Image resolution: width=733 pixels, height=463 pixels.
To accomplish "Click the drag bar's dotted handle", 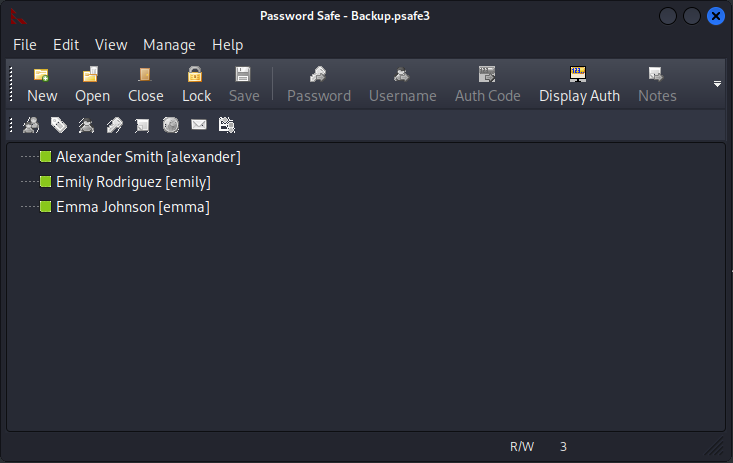I will tap(11, 125).
